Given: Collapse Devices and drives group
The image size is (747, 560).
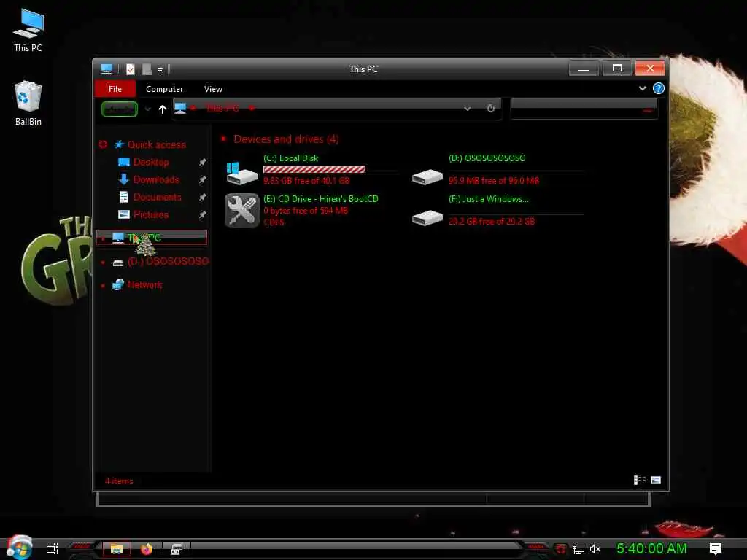Looking at the screenshot, I should click(223, 139).
